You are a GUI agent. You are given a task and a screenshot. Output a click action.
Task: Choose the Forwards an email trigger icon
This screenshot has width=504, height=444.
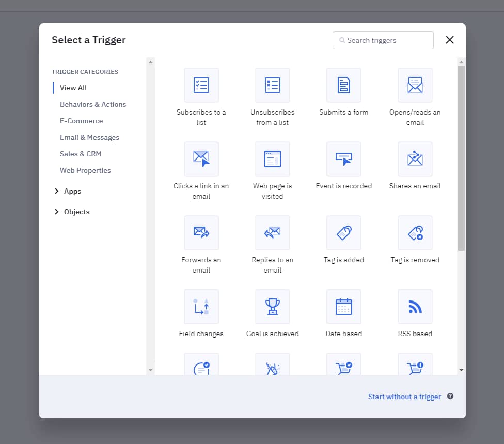[201, 233]
